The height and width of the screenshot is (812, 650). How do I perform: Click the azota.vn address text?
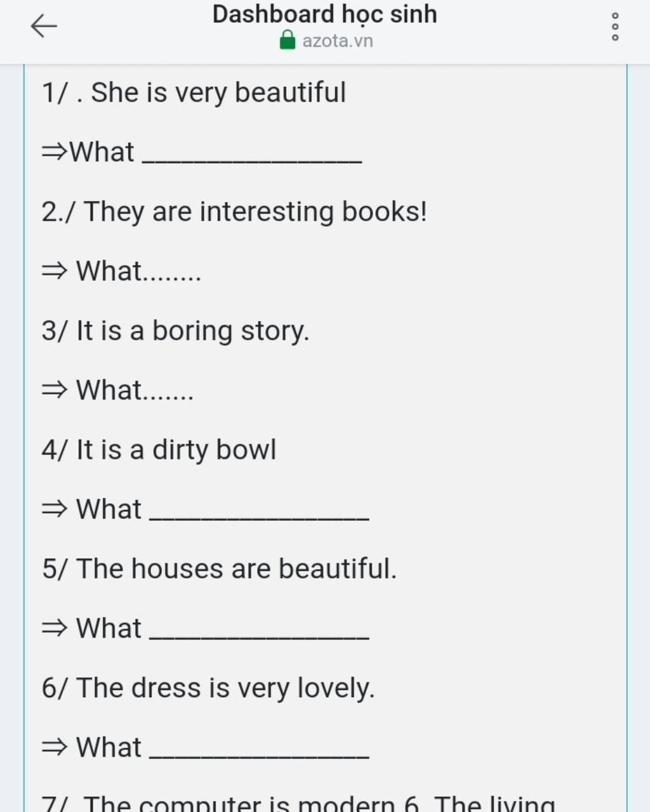tap(338, 41)
